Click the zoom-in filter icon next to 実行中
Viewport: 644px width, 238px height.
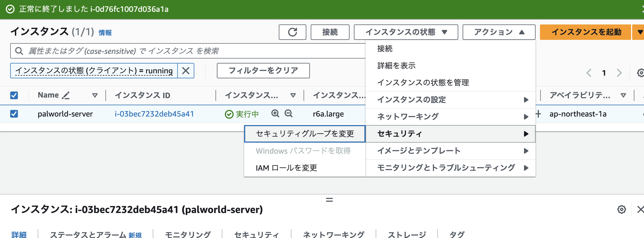pyautogui.click(x=275, y=114)
